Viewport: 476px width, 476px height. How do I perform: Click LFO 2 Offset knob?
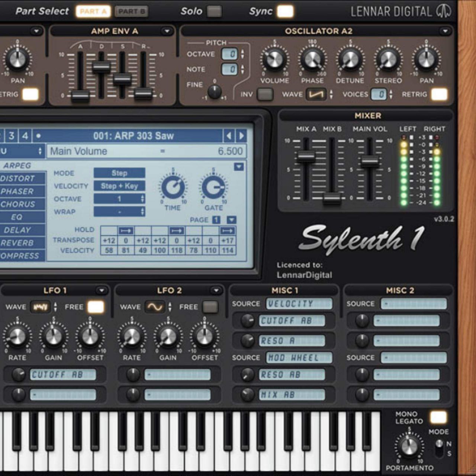(x=205, y=337)
